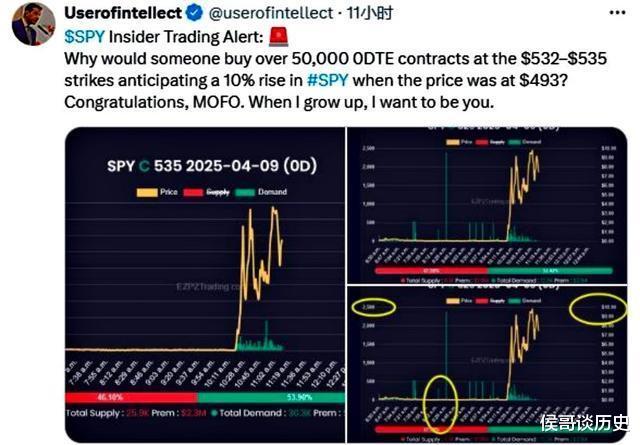This screenshot has height=445, width=640.
Task: Click the yellow-circled spike in bottom chart
Action: tap(439, 403)
